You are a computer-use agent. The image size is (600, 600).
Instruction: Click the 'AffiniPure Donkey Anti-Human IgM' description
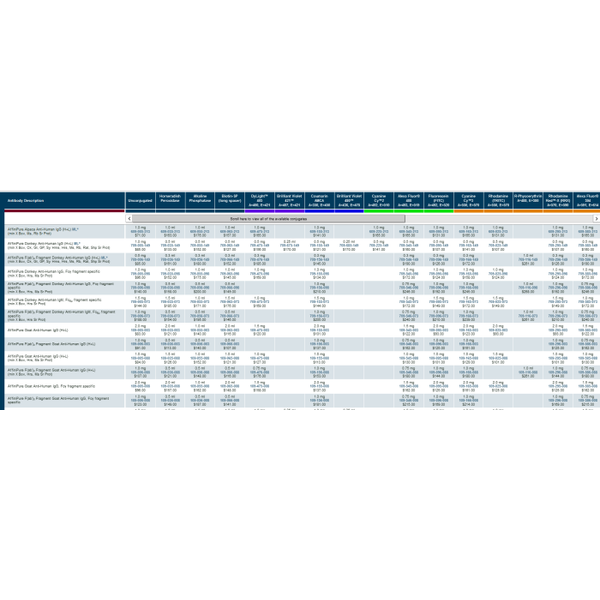54,300
